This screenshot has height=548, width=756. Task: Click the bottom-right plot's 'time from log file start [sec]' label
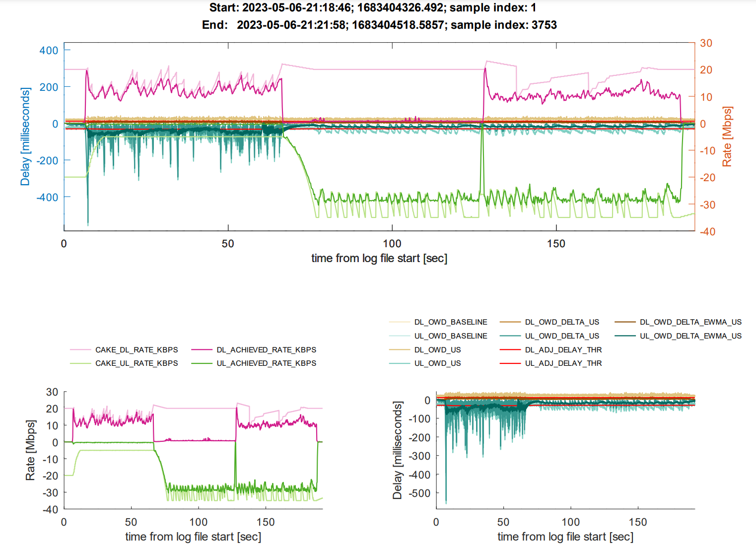[x=565, y=537]
